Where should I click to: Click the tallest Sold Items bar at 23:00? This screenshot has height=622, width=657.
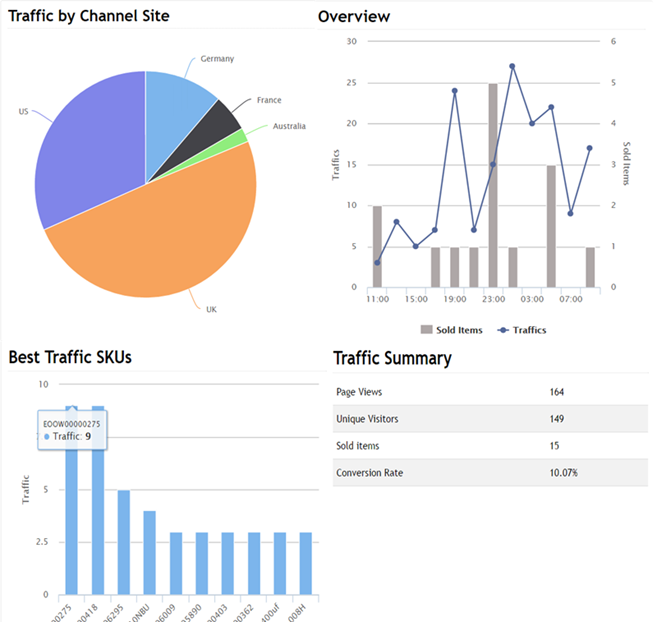[x=493, y=185]
